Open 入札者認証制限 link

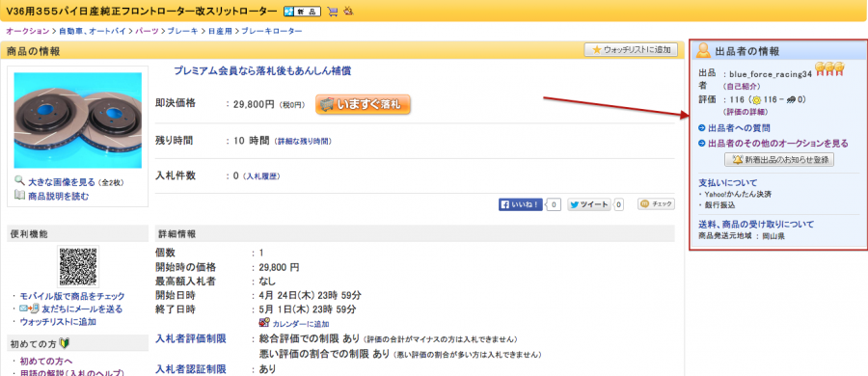191,369
